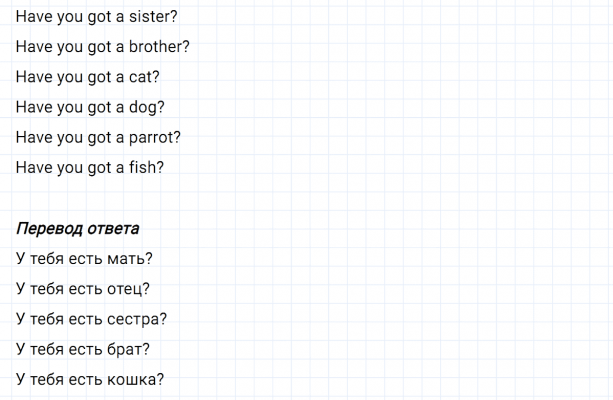
Task: Click the question 'Have you got a dog?'
Action: click(x=90, y=107)
